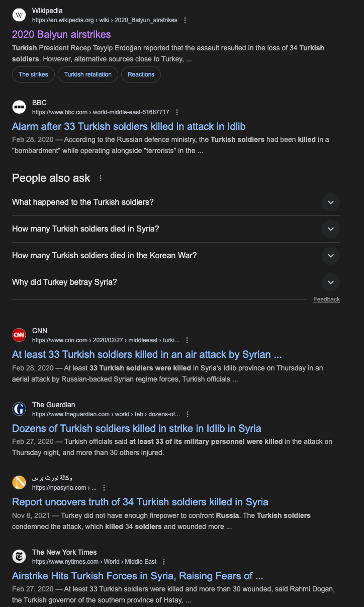Click The Guardian favicon icon

19,409
